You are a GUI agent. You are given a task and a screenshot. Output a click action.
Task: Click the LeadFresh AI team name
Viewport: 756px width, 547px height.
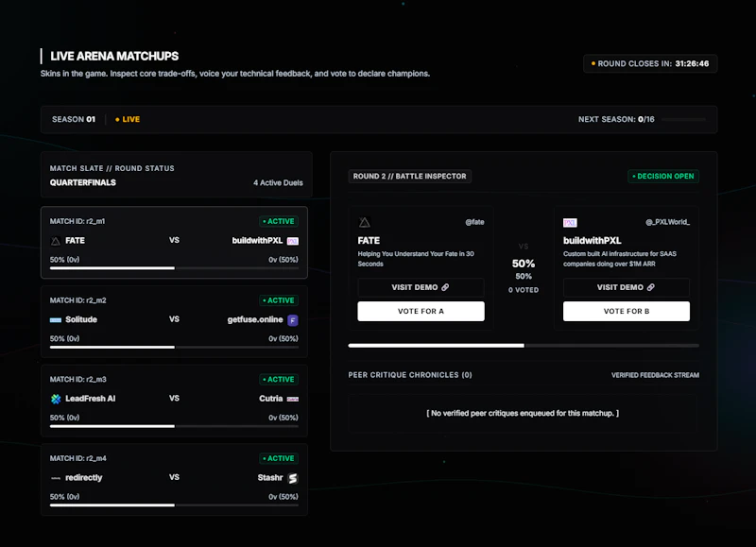click(x=90, y=399)
